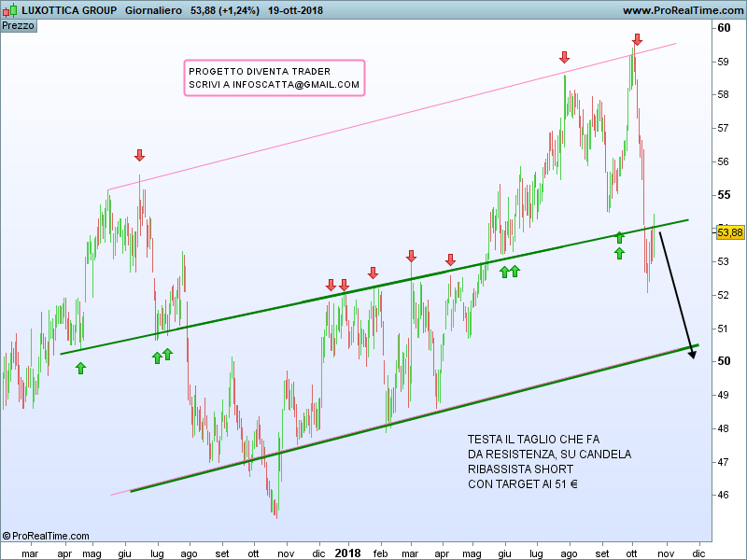The height and width of the screenshot is (560, 747).
Task: Select the feb label on the time axis
Action: [x=380, y=553]
